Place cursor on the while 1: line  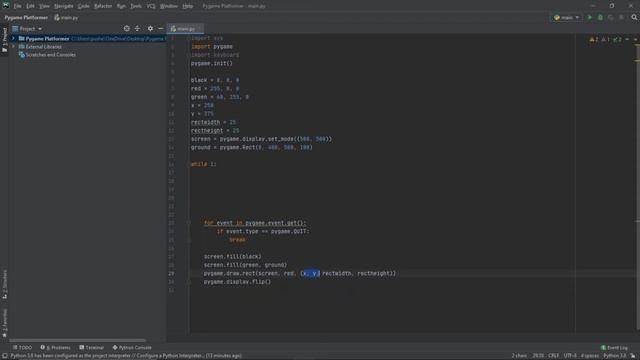pyautogui.click(x=204, y=164)
